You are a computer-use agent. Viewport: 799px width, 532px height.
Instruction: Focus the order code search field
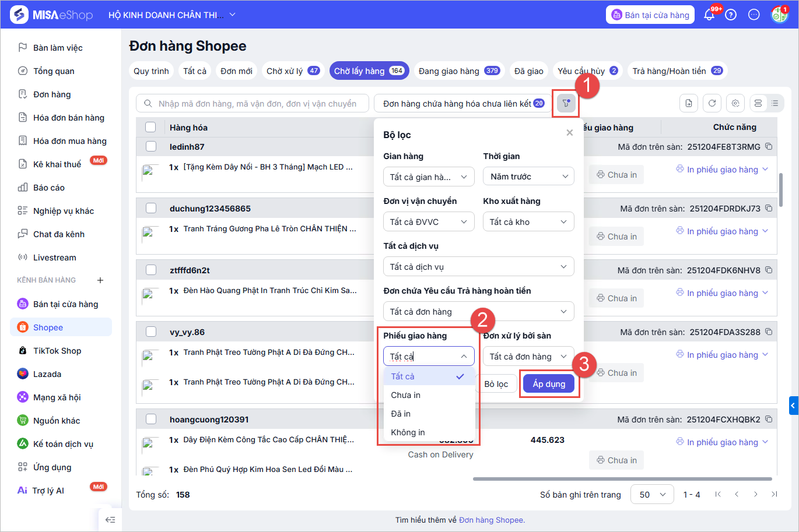coord(253,104)
